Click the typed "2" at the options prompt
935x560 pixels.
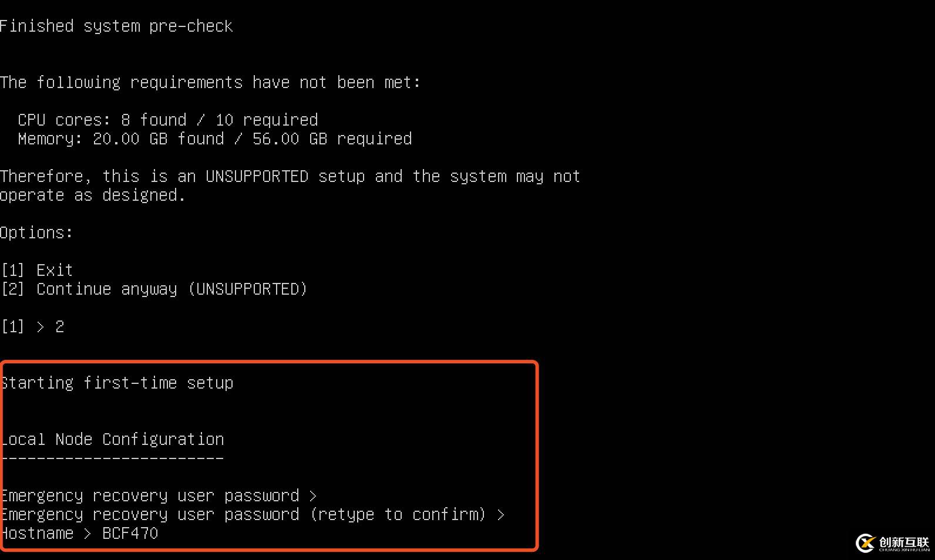coord(59,326)
